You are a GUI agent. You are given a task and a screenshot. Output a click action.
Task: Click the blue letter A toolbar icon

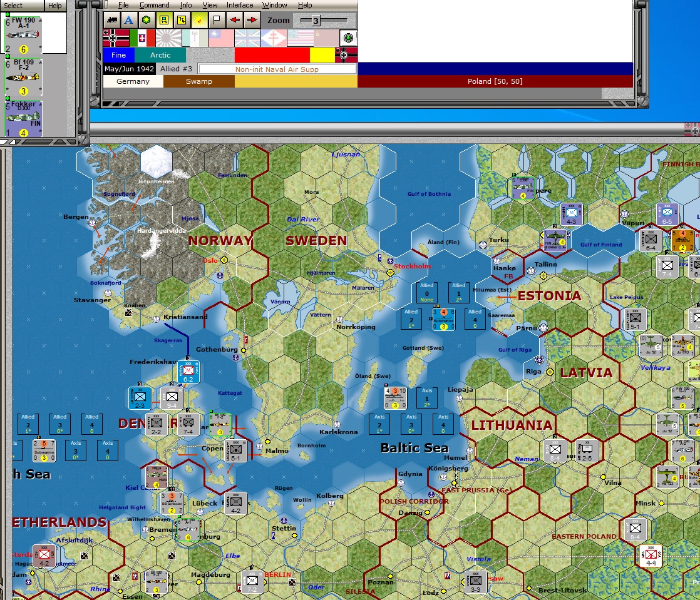pyautogui.click(x=128, y=20)
